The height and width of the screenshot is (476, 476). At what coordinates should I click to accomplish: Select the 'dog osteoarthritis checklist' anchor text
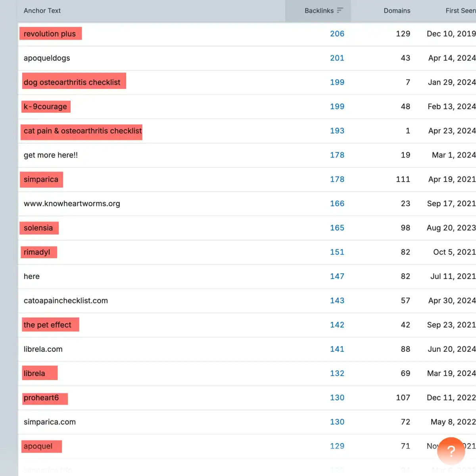pyautogui.click(x=72, y=82)
